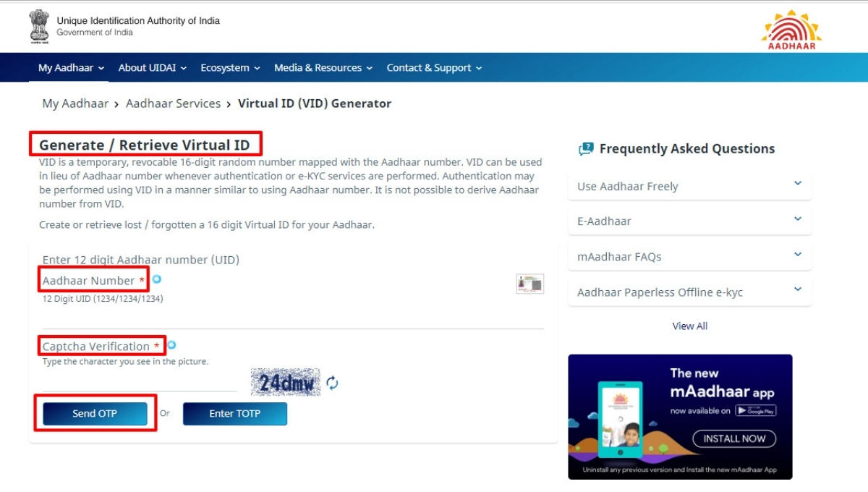Open the My Aadhaar menu
Image resolution: width=868 pixels, height=492 pixels.
[71, 67]
